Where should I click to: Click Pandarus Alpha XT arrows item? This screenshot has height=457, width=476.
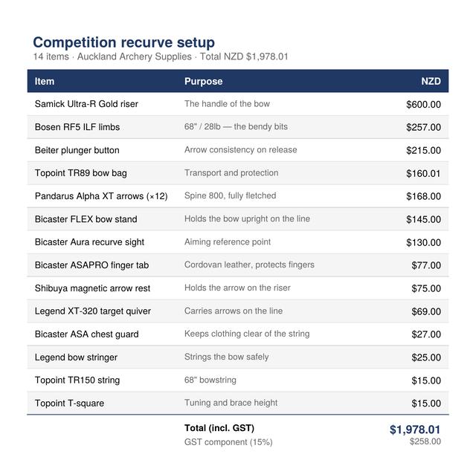click(x=101, y=196)
